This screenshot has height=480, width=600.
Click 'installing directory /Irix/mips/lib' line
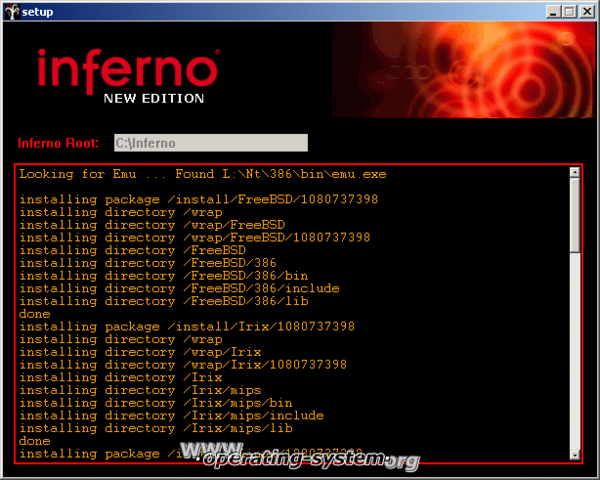pos(156,428)
